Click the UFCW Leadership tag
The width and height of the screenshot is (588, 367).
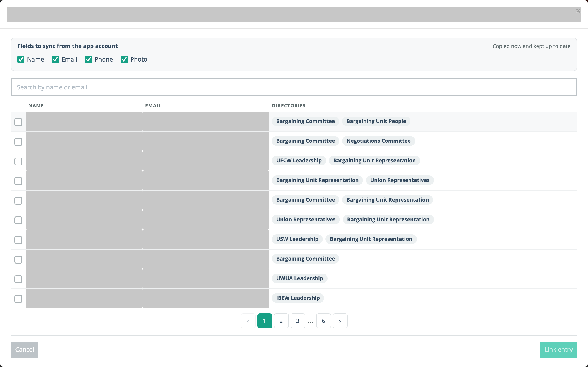[299, 160]
